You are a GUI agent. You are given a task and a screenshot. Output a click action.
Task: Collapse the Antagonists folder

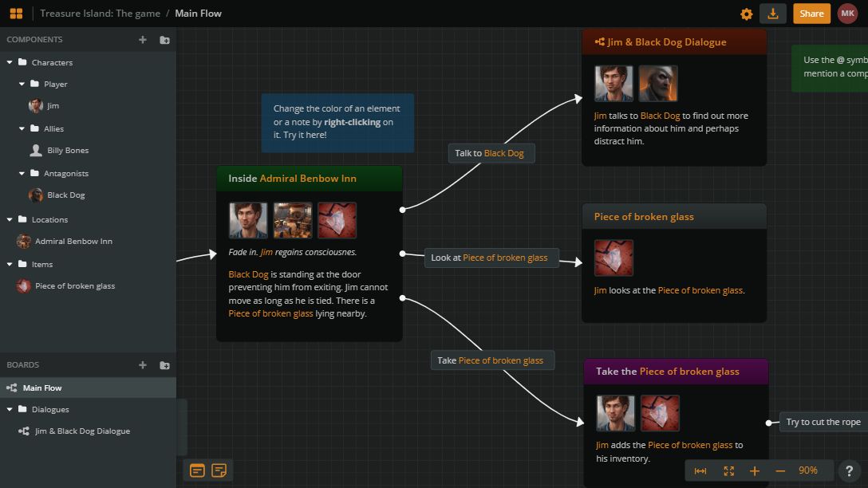tap(22, 173)
